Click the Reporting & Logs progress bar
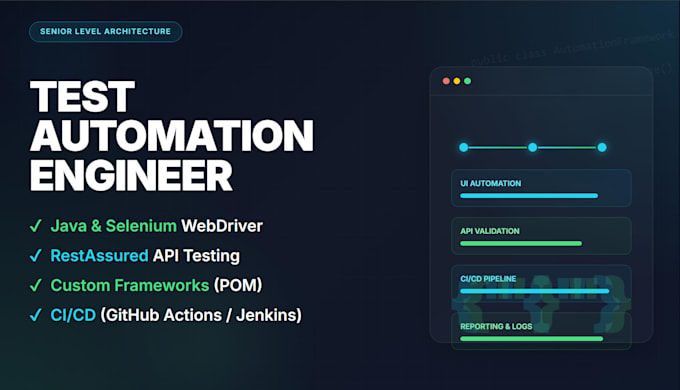Screen dimensions: 680x390 [x=532, y=339]
